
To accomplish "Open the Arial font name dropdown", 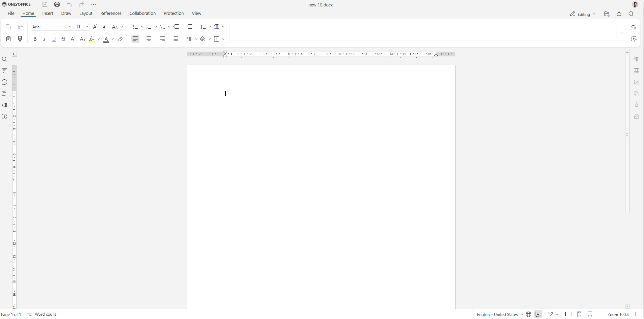I will point(52,27).
